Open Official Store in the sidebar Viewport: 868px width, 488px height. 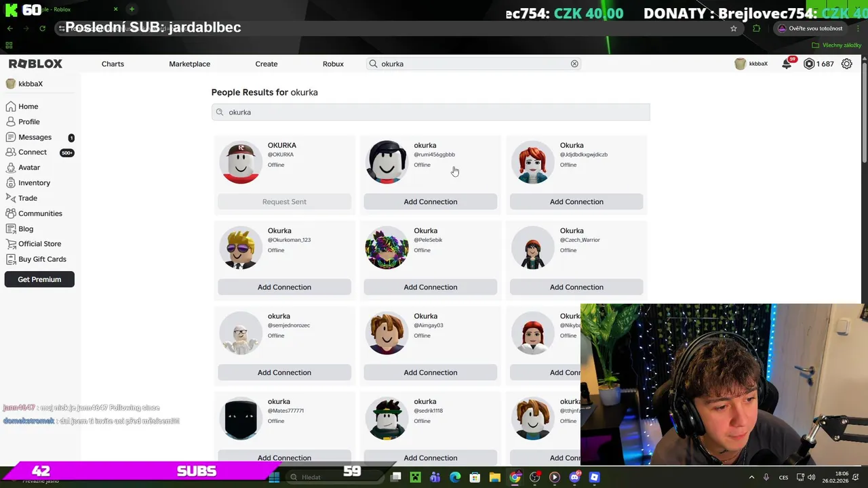pyautogui.click(x=40, y=244)
